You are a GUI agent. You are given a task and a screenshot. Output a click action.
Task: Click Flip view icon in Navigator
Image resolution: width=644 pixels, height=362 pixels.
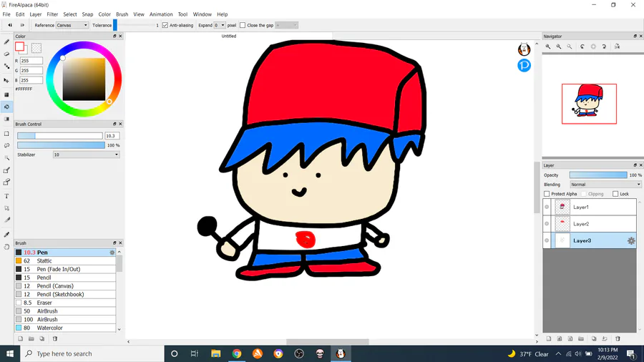point(617,47)
